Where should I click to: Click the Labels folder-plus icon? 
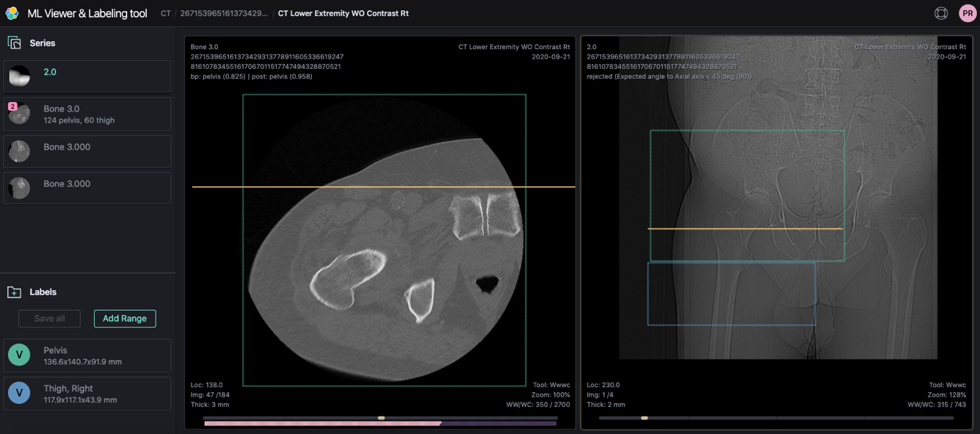pyautogui.click(x=14, y=292)
